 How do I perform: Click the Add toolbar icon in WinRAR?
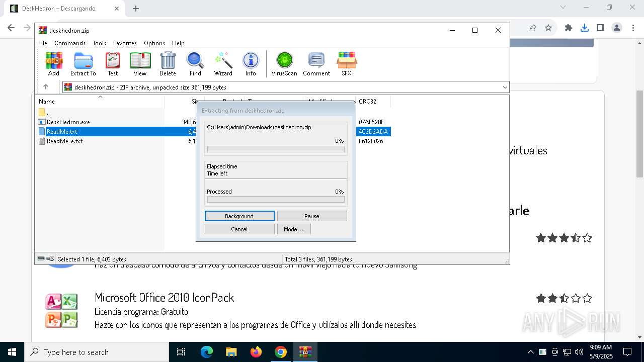pyautogui.click(x=54, y=64)
